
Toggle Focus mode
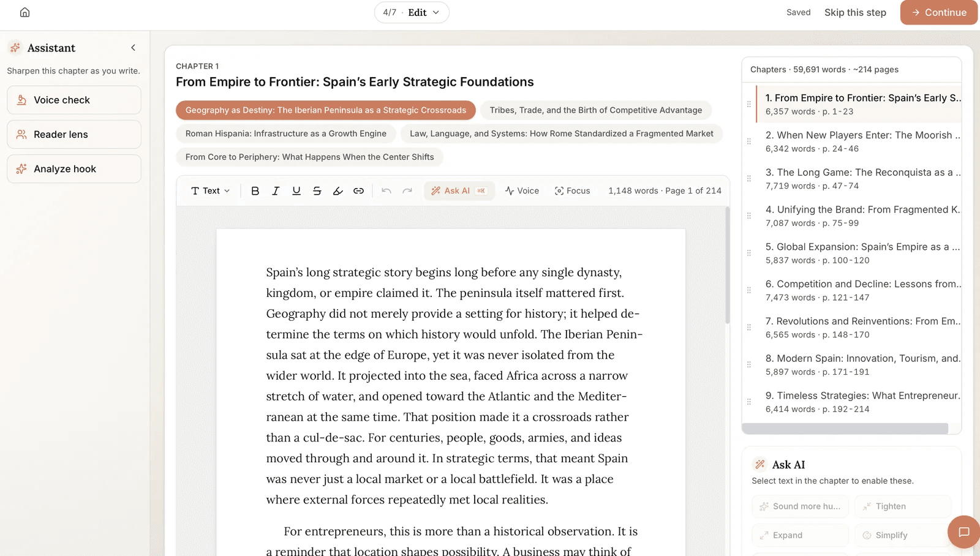point(573,191)
